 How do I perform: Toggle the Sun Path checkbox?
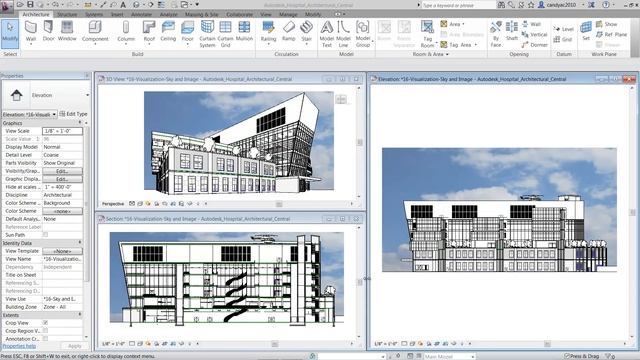(45, 235)
